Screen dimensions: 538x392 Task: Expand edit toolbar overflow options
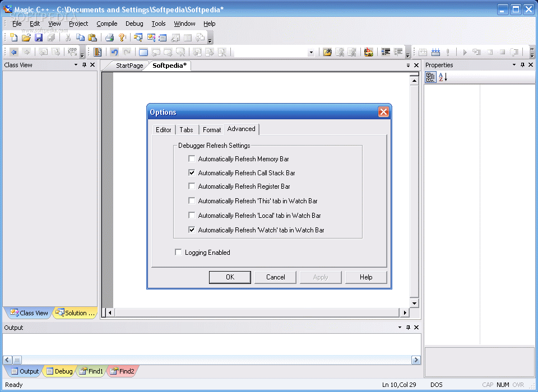[x=407, y=53]
